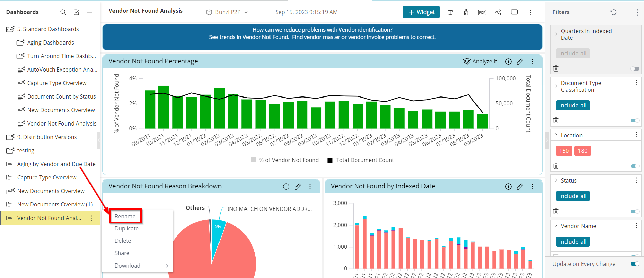The height and width of the screenshot is (278, 644).
Task: Click the Analyze It button
Action: pos(480,61)
